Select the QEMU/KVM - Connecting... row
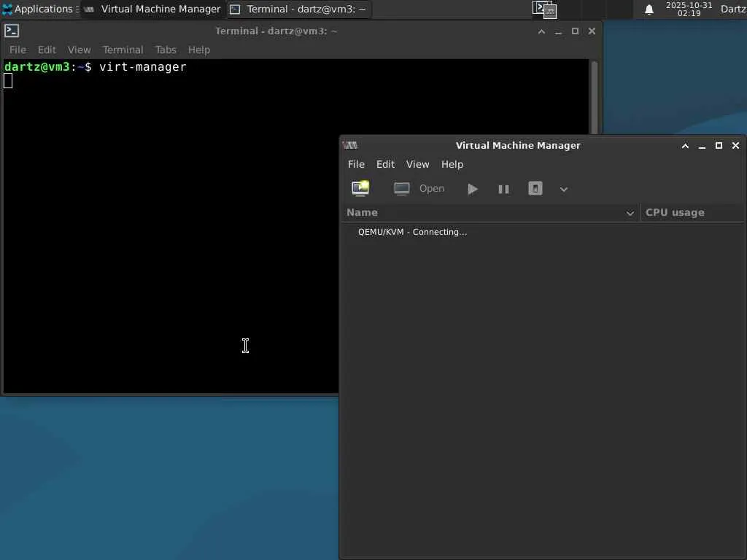The height and width of the screenshot is (560, 747). pos(543,232)
